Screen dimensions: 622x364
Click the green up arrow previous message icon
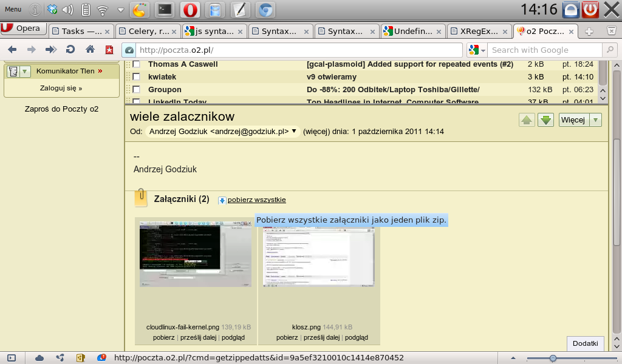[x=527, y=120]
